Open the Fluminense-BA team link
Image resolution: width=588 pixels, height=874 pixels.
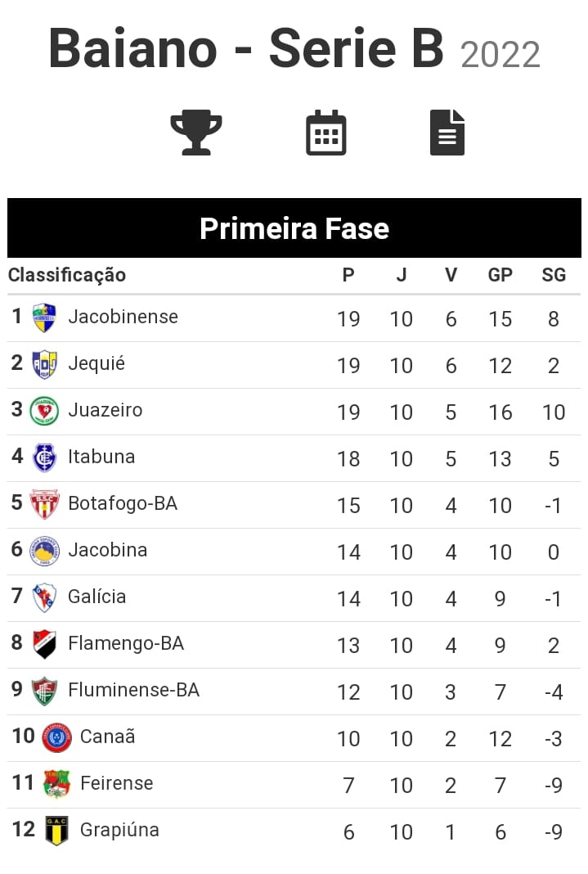coord(133,690)
